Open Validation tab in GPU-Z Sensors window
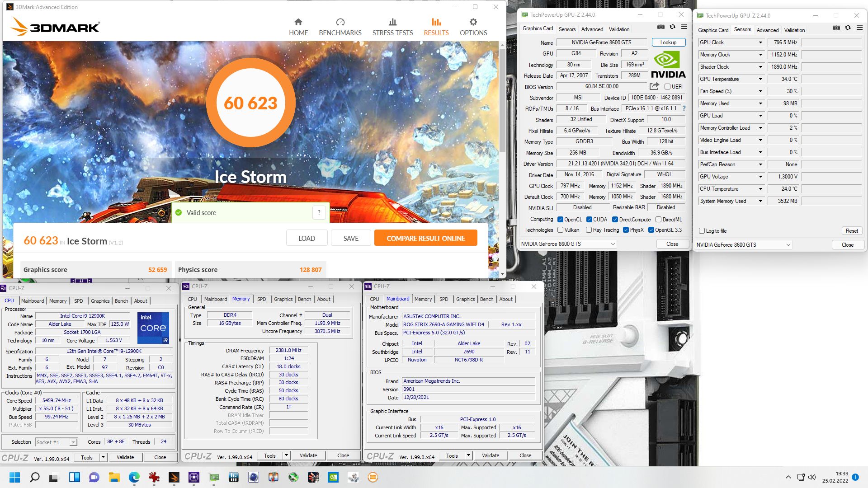This screenshot has height=488, width=868. (x=794, y=30)
